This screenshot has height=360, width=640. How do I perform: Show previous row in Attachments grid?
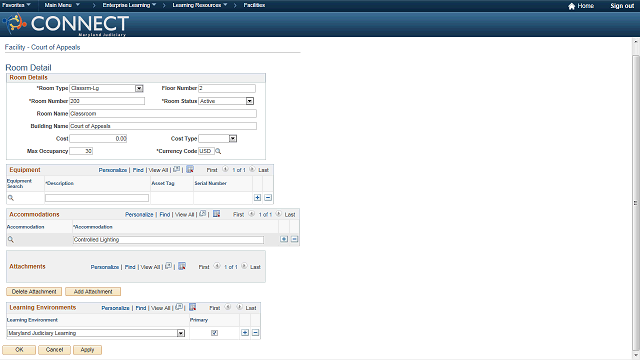point(217,266)
